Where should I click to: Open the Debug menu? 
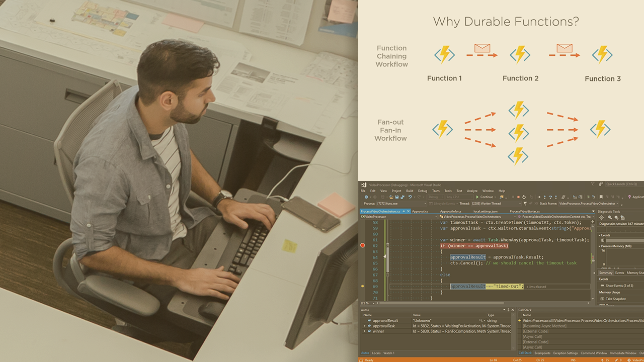pyautogui.click(x=423, y=191)
